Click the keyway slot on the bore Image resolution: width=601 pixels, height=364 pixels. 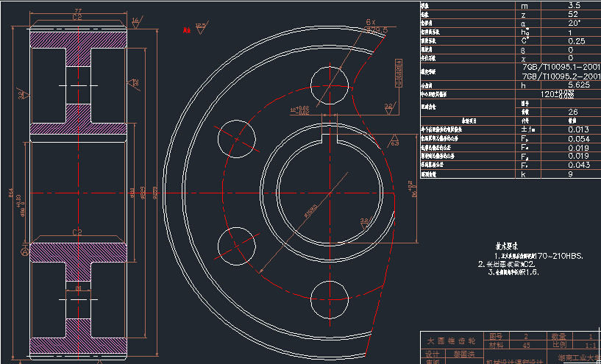coord(330,135)
